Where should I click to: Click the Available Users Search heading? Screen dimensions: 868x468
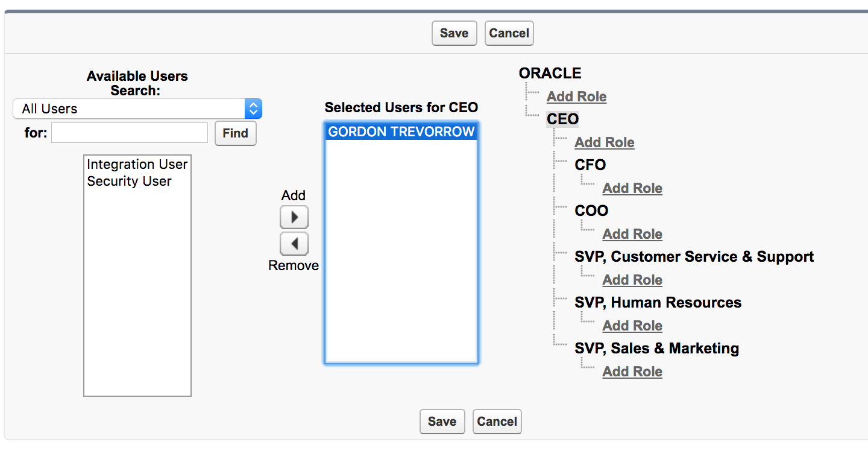pos(137,83)
